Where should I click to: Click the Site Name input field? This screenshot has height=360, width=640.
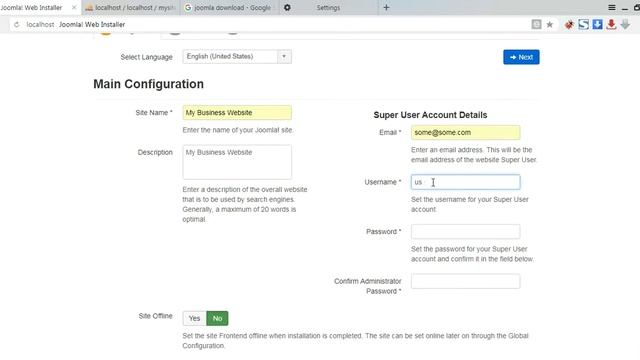pos(237,113)
